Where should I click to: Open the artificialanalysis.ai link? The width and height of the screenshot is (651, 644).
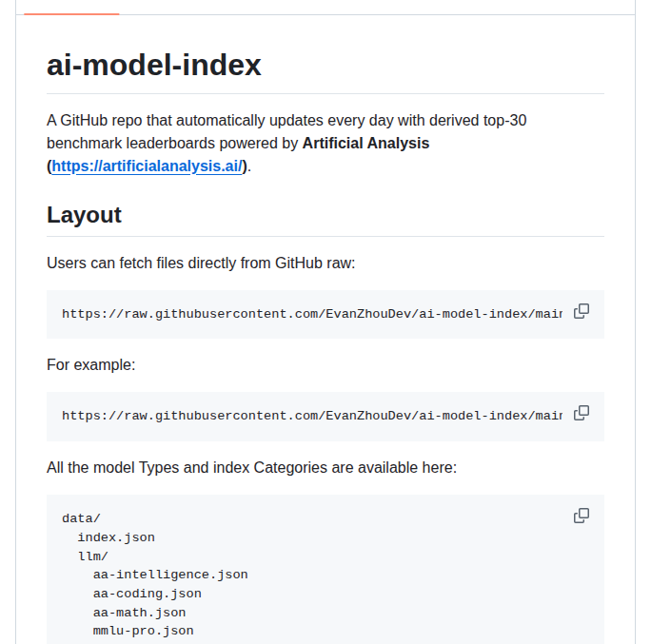[x=147, y=166]
